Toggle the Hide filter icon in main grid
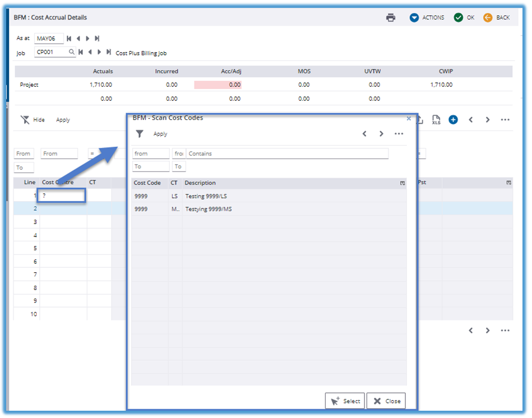Image resolution: width=532 pixels, height=418 pixels. click(25, 120)
